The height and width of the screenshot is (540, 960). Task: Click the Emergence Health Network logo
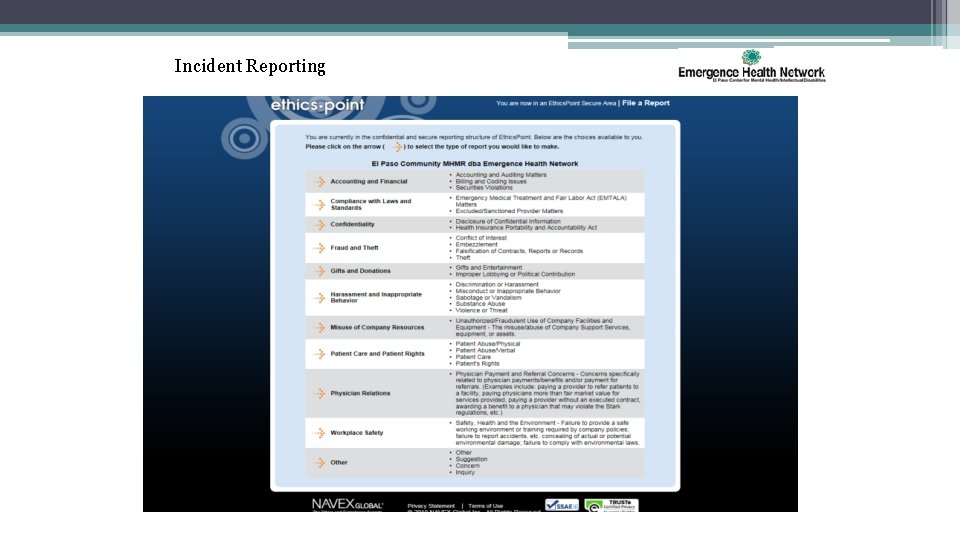[751, 66]
